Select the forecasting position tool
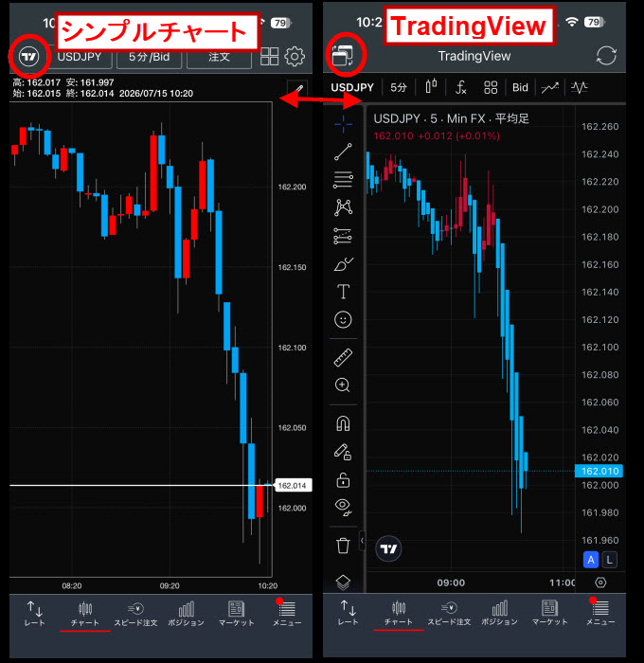This screenshot has height=663, width=644. point(343,236)
